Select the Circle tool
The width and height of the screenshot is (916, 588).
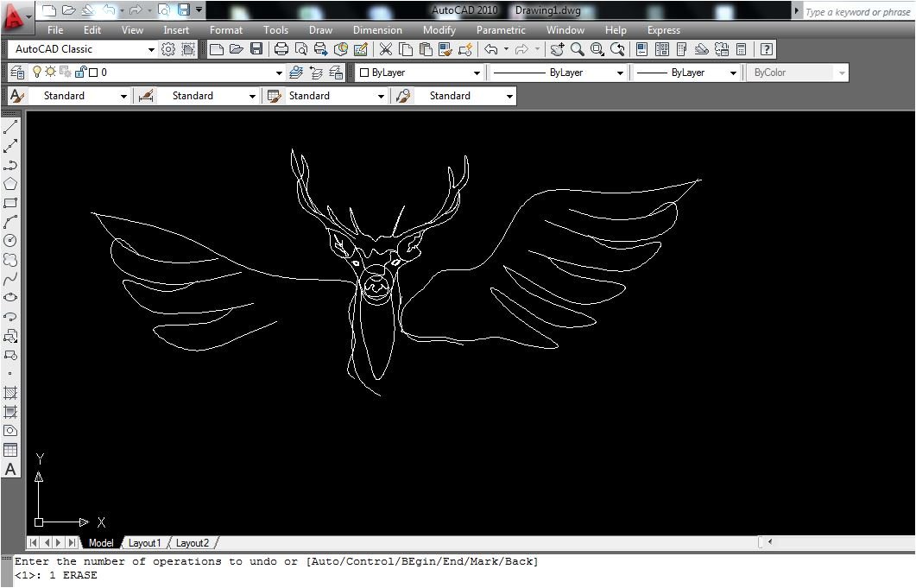click(10, 240)
